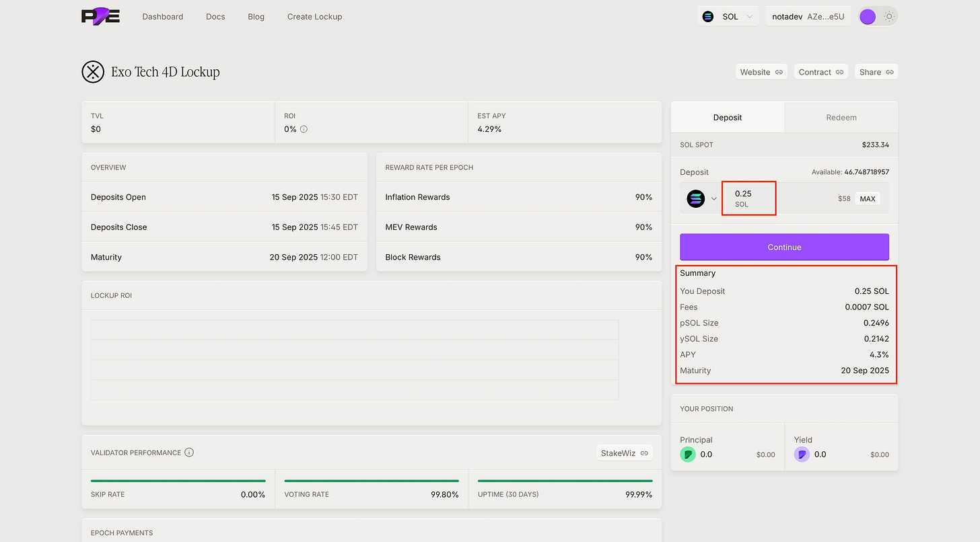The height and width of the screenshot is (542, 980).
Task: Click the pSOL Size value 0.2496
Action: [876, 323]
